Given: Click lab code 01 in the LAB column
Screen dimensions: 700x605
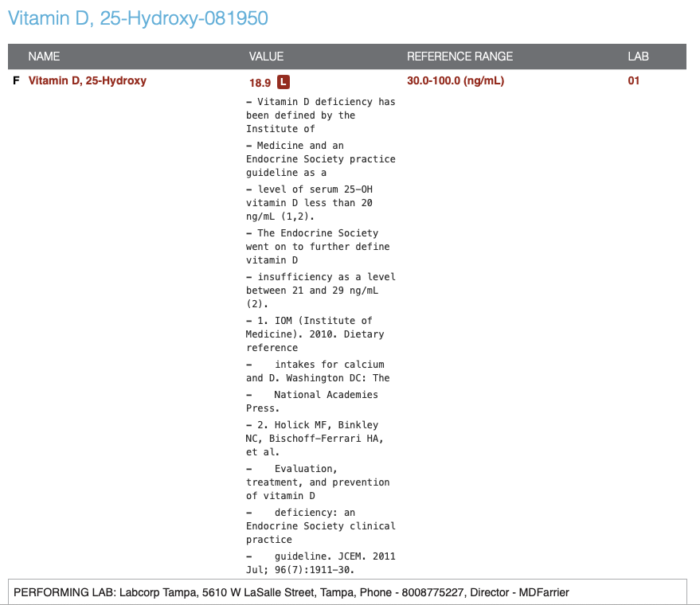Looking at the screenshot, I should (633, 80).
